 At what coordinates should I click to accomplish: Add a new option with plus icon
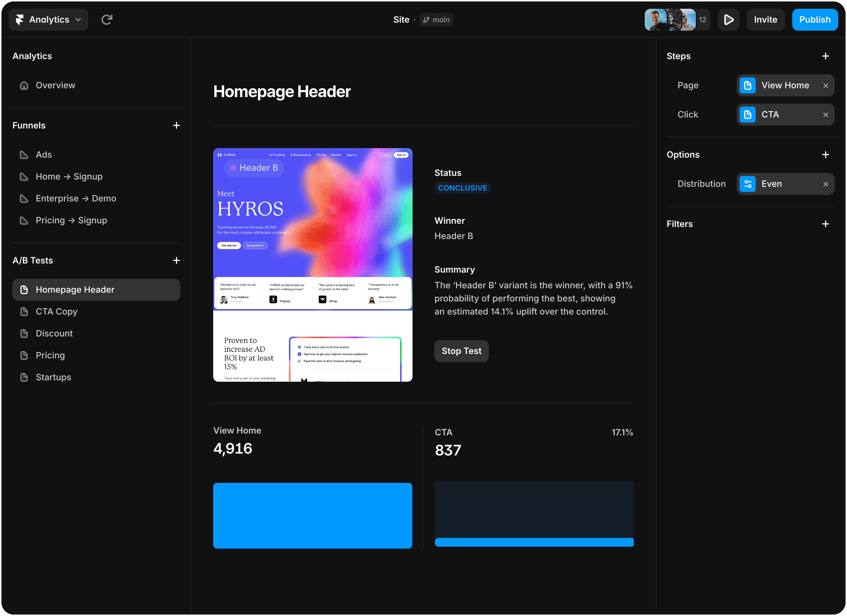825,155
